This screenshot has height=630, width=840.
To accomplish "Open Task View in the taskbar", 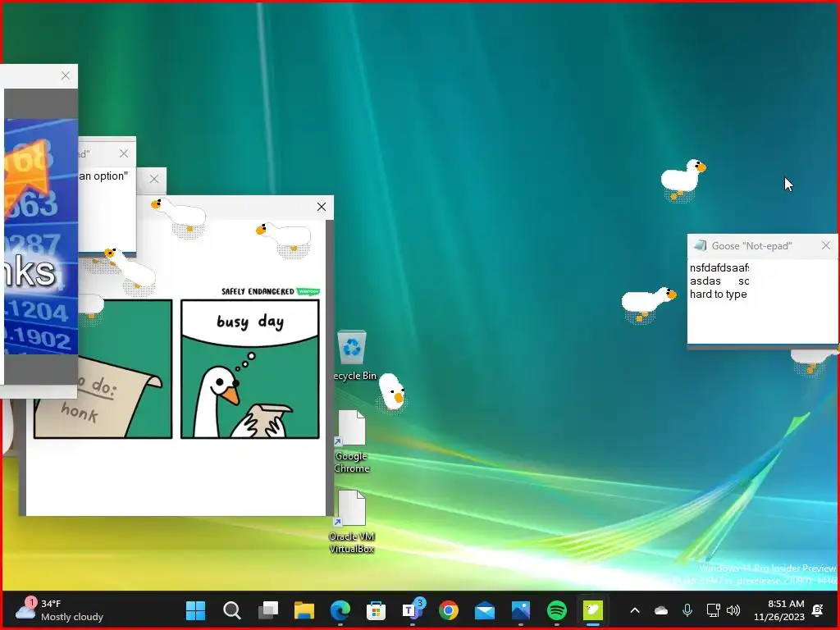I will (x=268, y=610).
